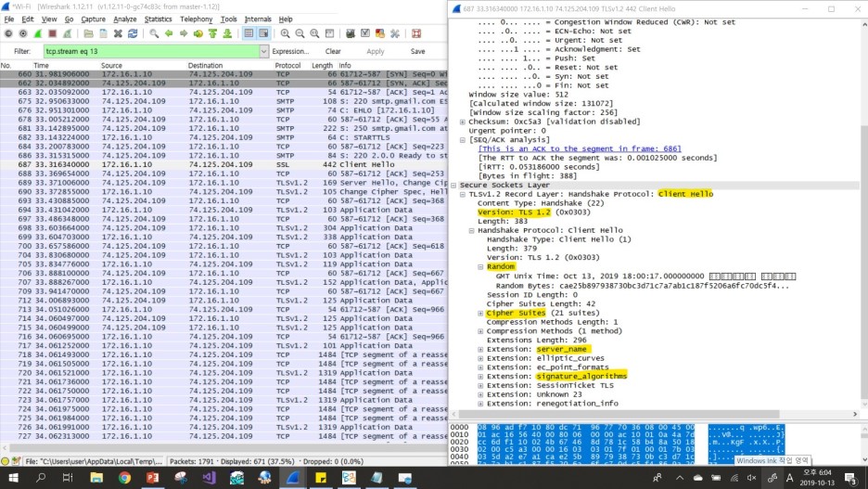Find a packet magnifier icon

[154, 33]
